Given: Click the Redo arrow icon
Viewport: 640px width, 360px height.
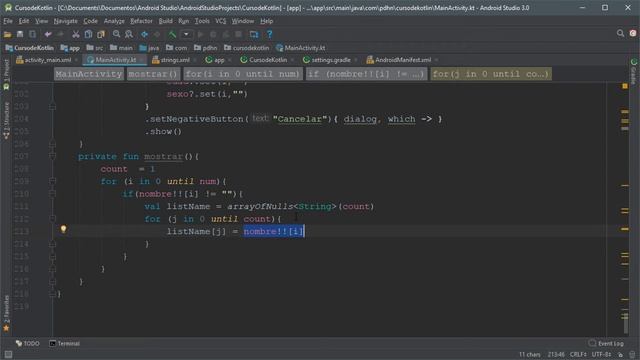Looking at the screenshot, I should [60, 34].
